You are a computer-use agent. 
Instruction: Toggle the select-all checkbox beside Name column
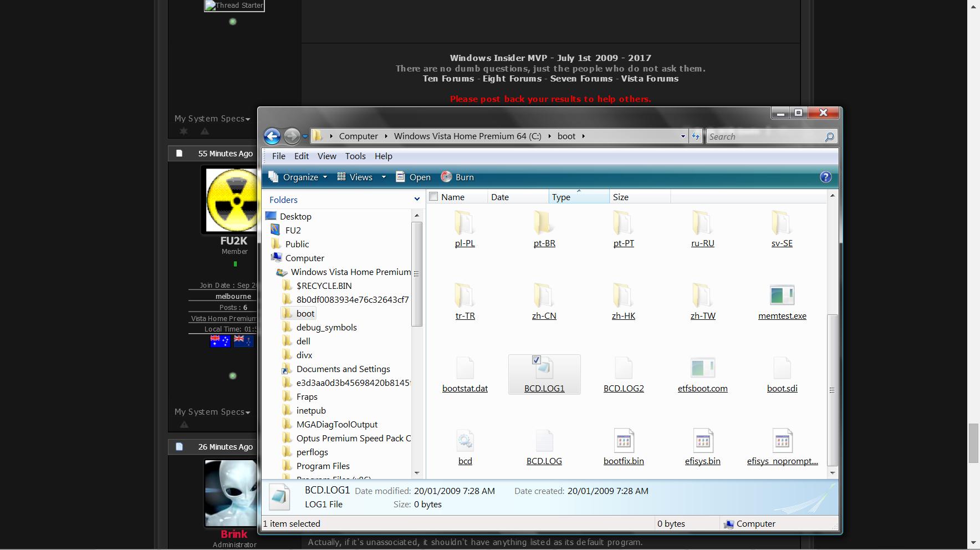tap(433, 196)
